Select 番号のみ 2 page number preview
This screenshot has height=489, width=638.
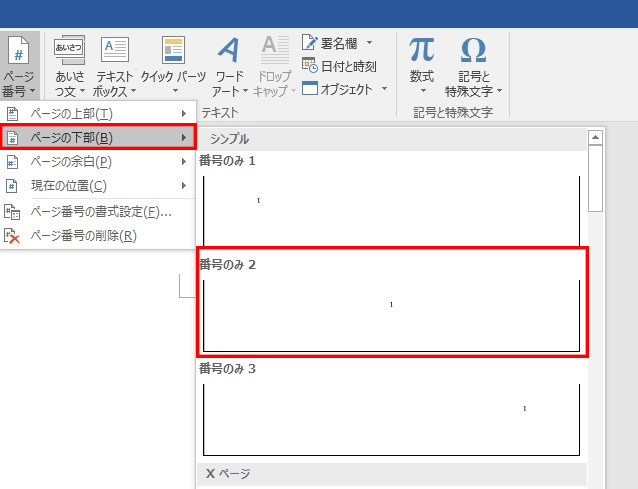391,303
